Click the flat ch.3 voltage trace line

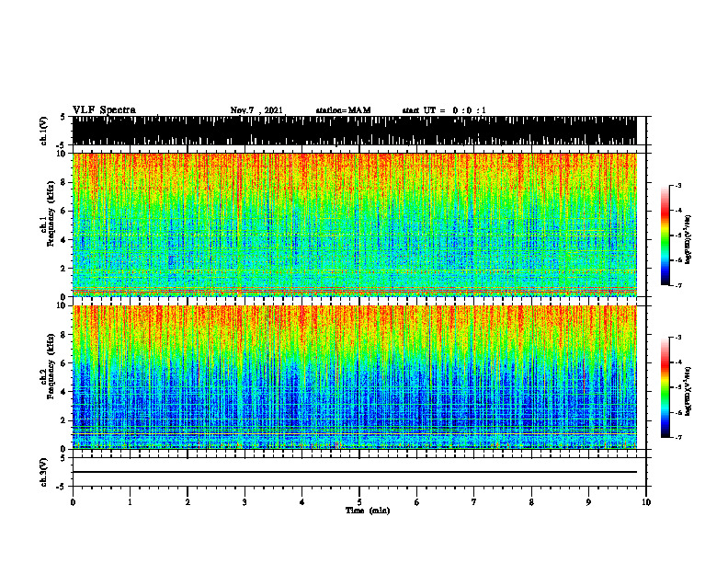click(x=354, y=472)
